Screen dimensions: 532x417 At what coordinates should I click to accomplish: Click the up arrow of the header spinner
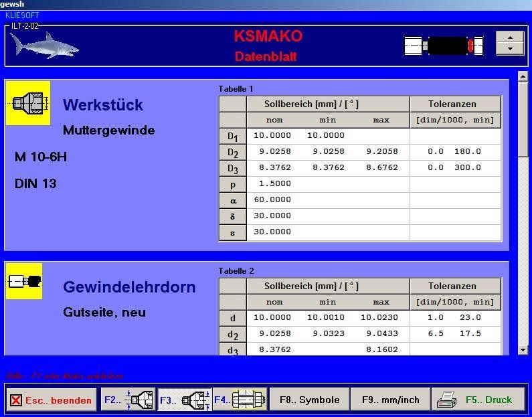tap(510, 37)
